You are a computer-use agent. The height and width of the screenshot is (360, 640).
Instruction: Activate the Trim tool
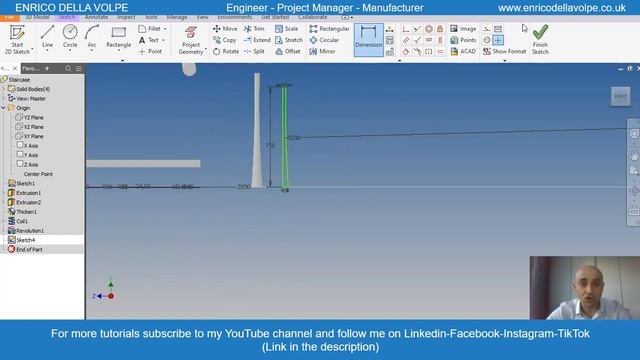point(254,29)
